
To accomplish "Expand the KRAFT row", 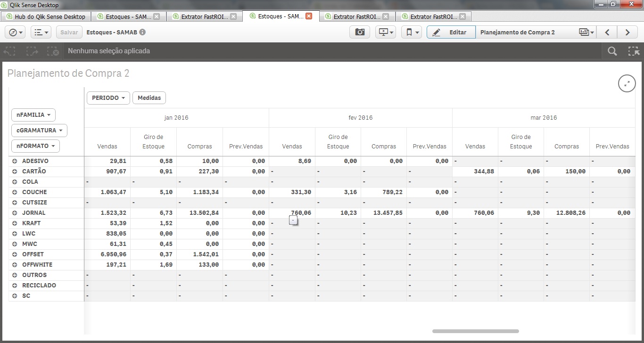I will tap(15, 223).
